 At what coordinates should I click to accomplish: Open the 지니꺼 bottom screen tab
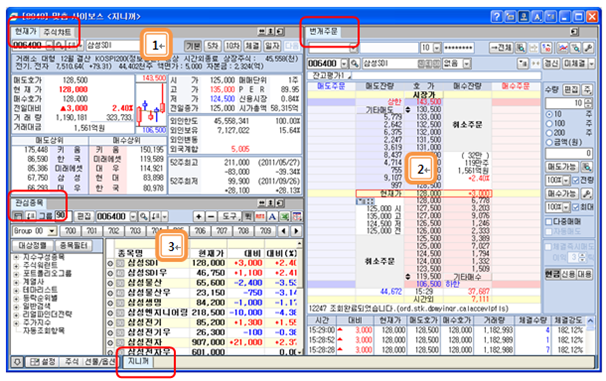click(138, 361)
